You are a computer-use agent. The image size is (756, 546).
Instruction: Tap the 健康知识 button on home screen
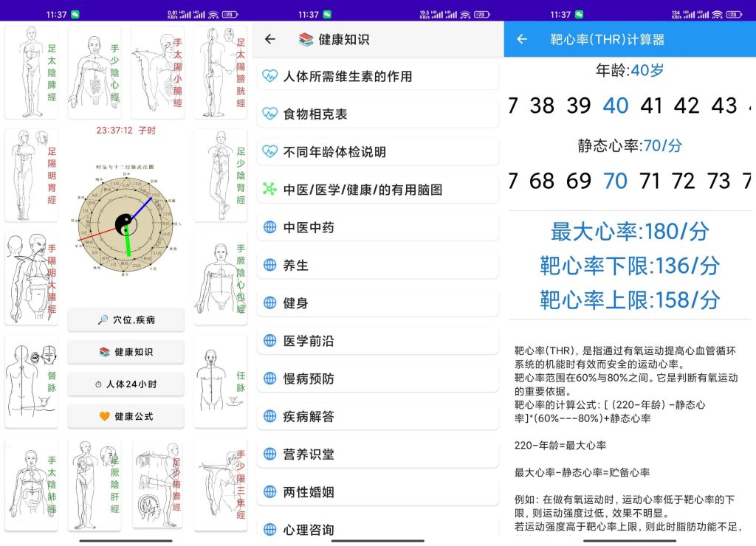[x=126, y=352]
